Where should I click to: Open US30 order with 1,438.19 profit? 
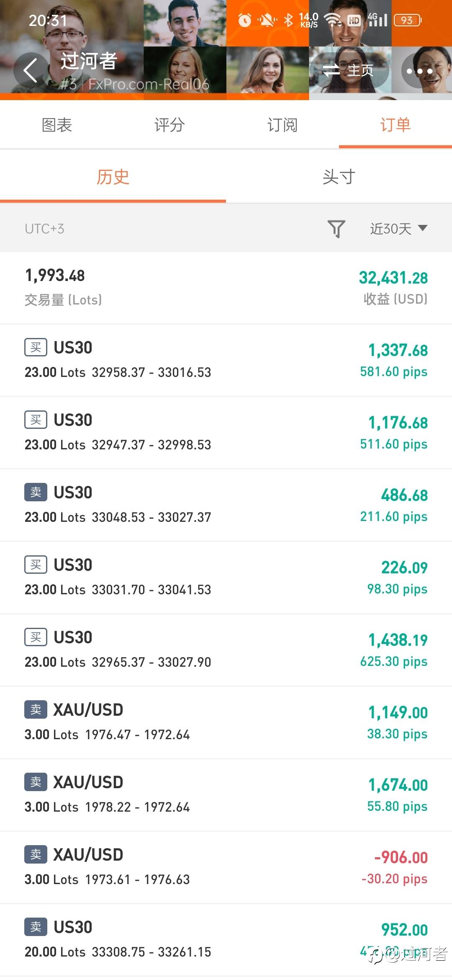pos(226,650)
